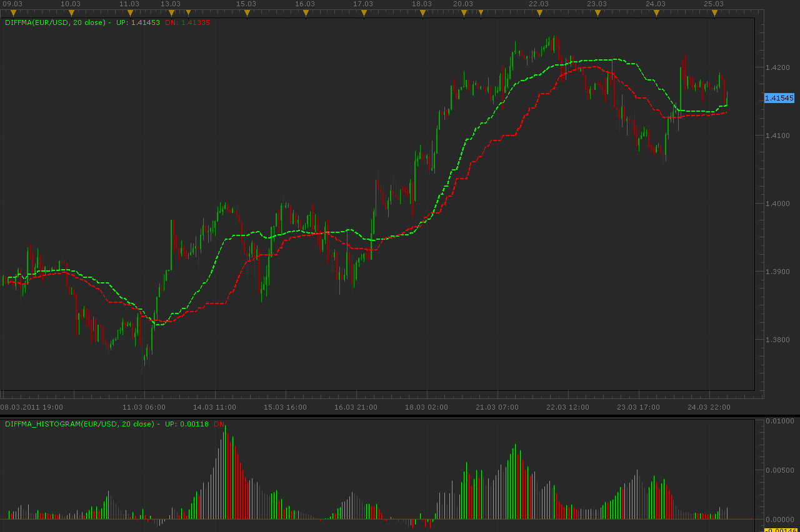800x532 pixels.
Task: Click the 0.00500 histogram axis label
Action: pos(780,470)
